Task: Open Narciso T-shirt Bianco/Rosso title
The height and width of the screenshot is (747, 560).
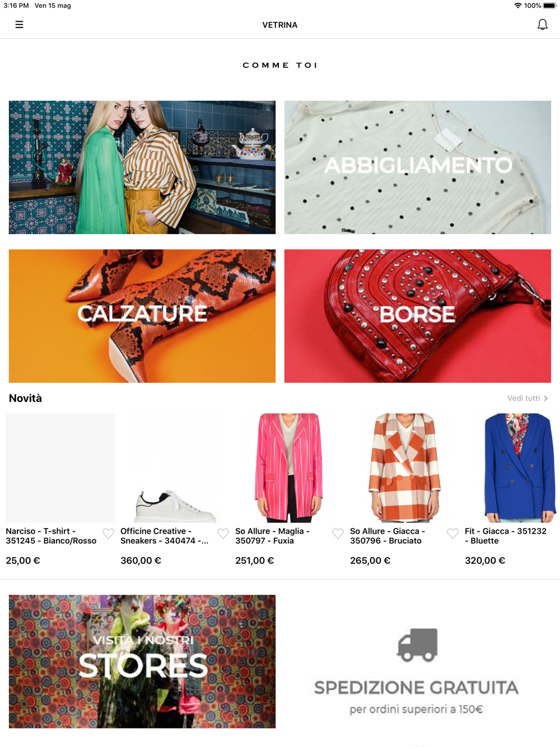Action: coord(51,536)
